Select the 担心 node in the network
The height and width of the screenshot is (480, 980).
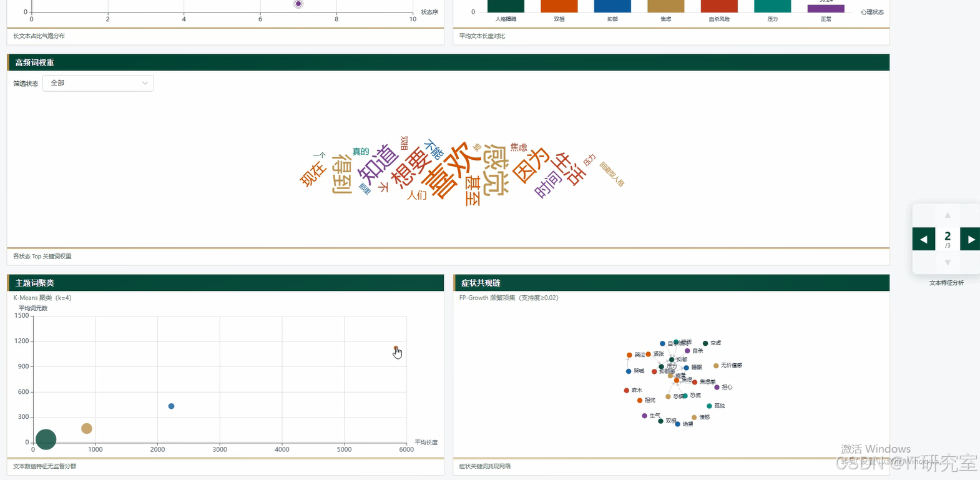pos(717,388)
